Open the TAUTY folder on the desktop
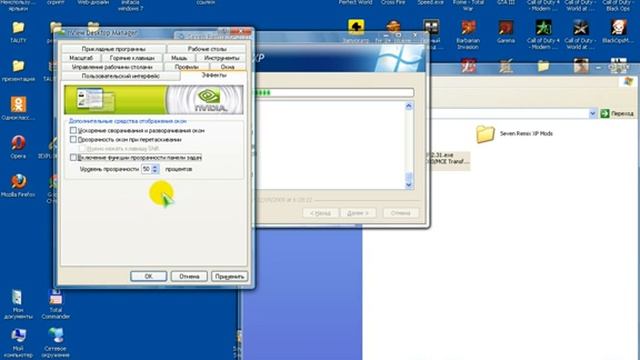This screenshot has width=640, height=360. point(18,31)
